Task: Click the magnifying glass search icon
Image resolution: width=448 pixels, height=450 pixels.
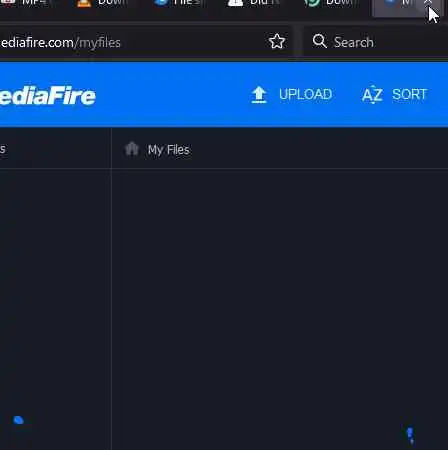Action: (319, 41)
